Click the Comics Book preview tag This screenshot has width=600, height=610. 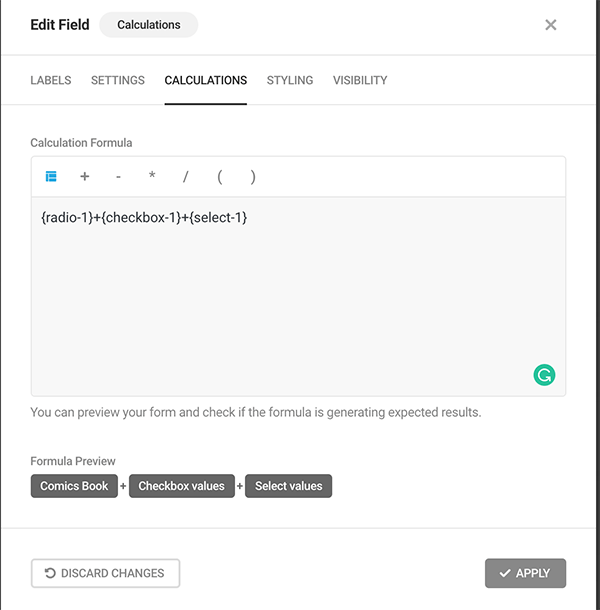tap(74, 486)
